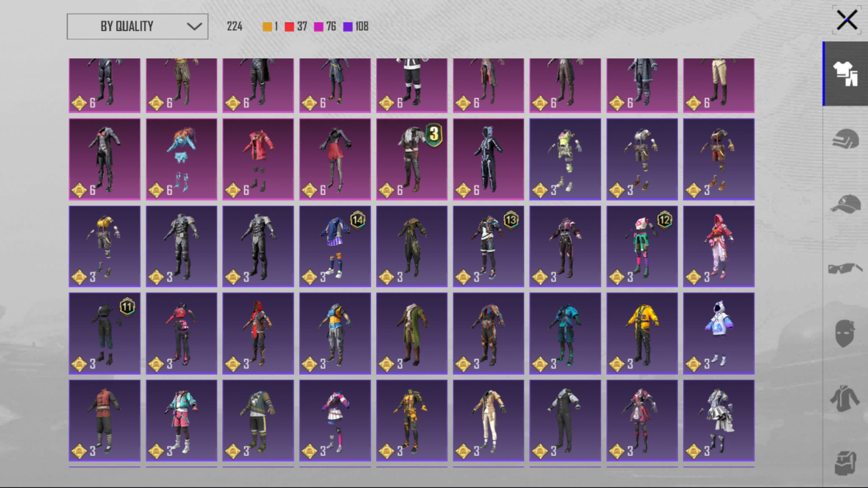This screenshot has height=488, width=868.
Task: Select the santa-style white trim outfit
Action: pyautogui.click(x=412, y=85)
